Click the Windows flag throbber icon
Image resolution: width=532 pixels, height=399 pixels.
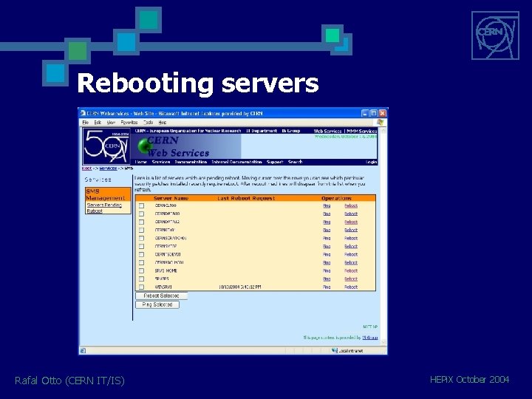coord(380,122)
